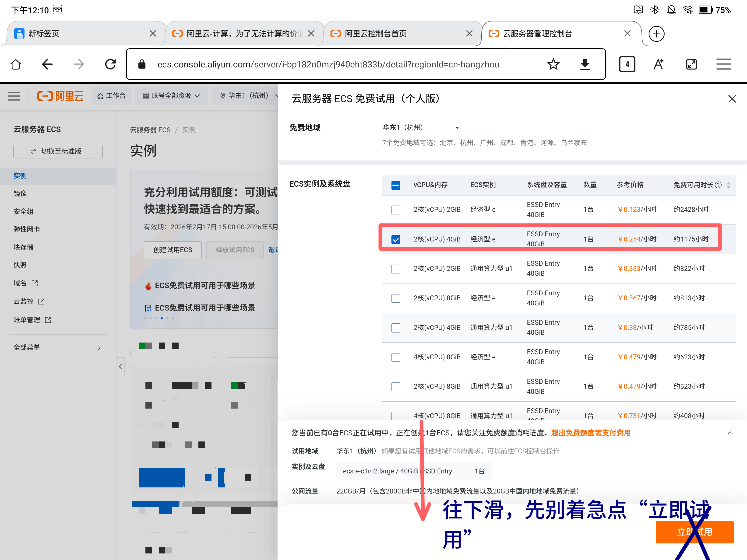Open downloads via download arrow icon
This screenshot has height=560, width=747.
(x=585, y=64)
